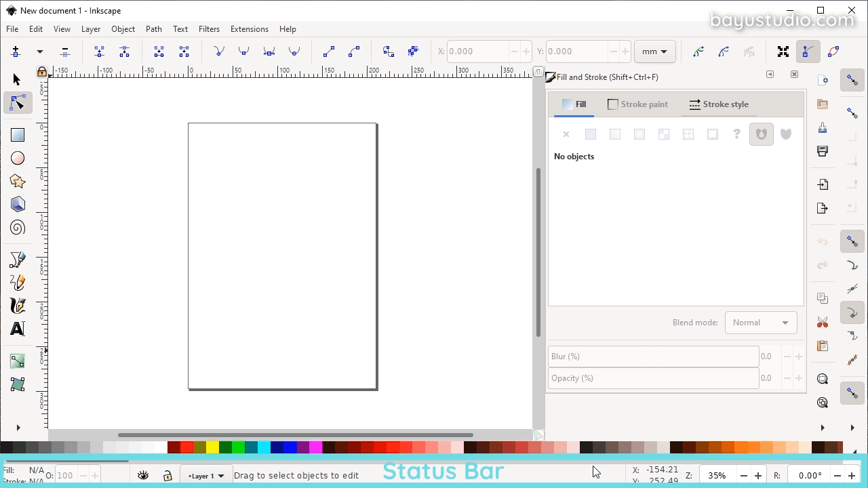
Task: Toggle the layer lock padlock in status bar
Action: pyautogui.click(x=167, y=475)
